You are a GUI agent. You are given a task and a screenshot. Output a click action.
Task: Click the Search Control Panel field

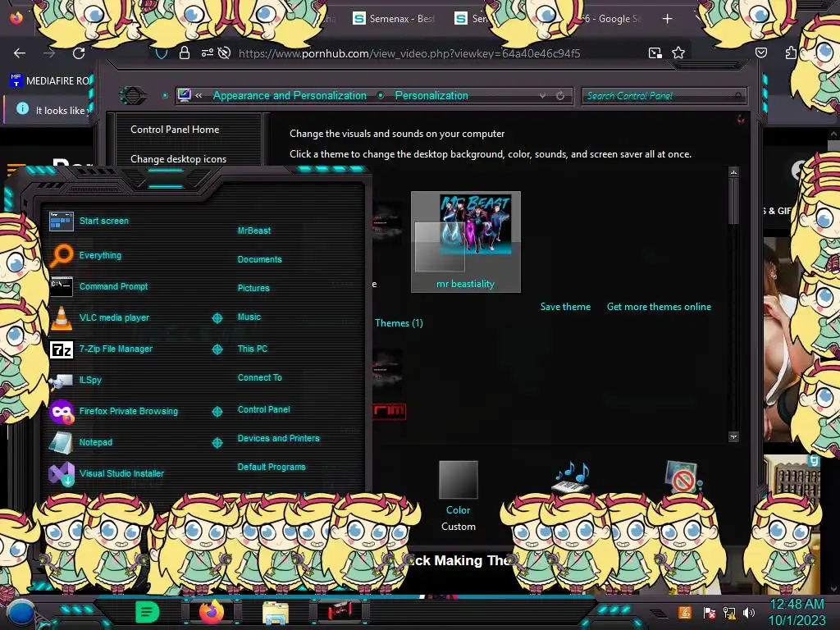pyautogui.click(x=664, y=96)
